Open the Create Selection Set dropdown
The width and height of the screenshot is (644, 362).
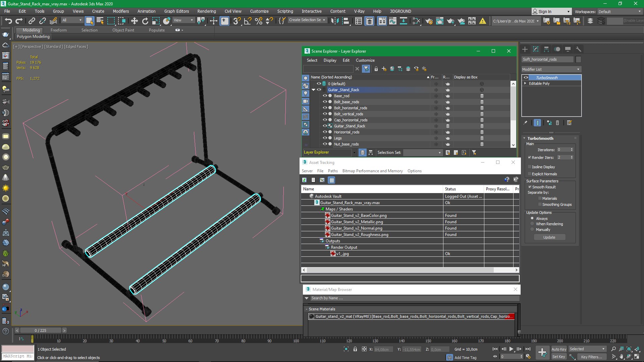(x=307, y=20)
